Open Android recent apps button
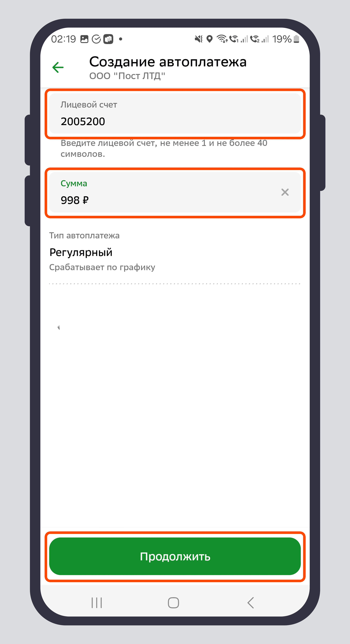Screen dimensions: 350x644 coord(97,603)
